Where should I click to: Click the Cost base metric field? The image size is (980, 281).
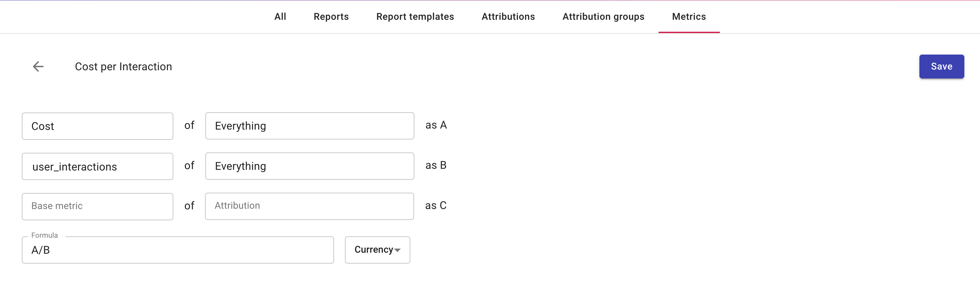point(97,126)
